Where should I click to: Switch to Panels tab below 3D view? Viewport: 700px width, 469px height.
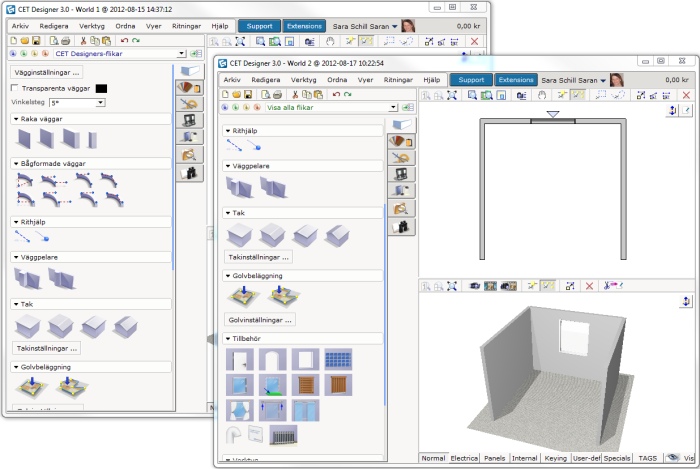pos(495,458)
